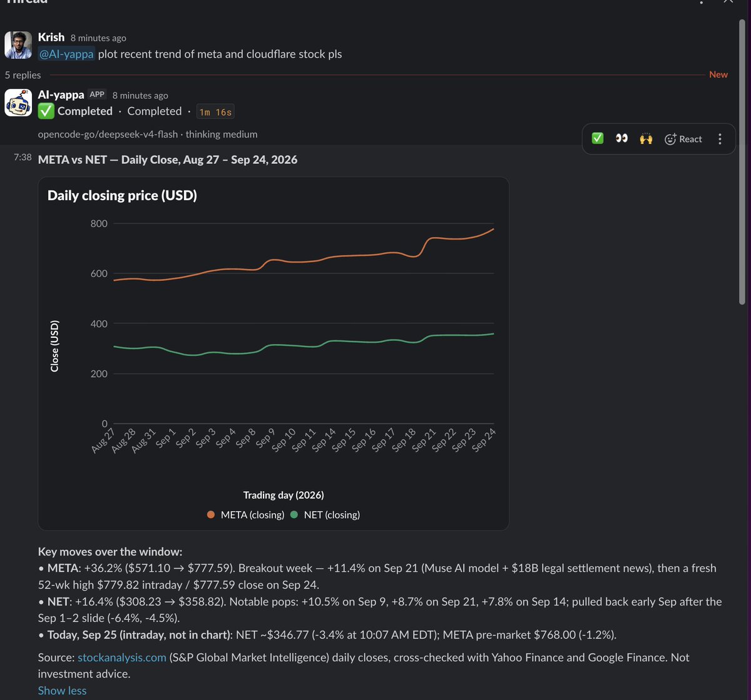Click the Close (USD) axis title

(x=54, y=346)
